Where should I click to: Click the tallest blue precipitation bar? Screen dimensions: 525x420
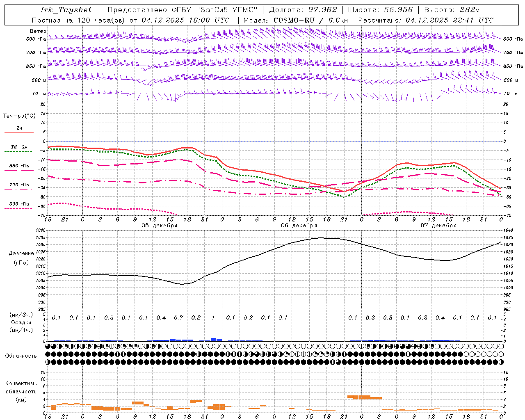[213, 340]
